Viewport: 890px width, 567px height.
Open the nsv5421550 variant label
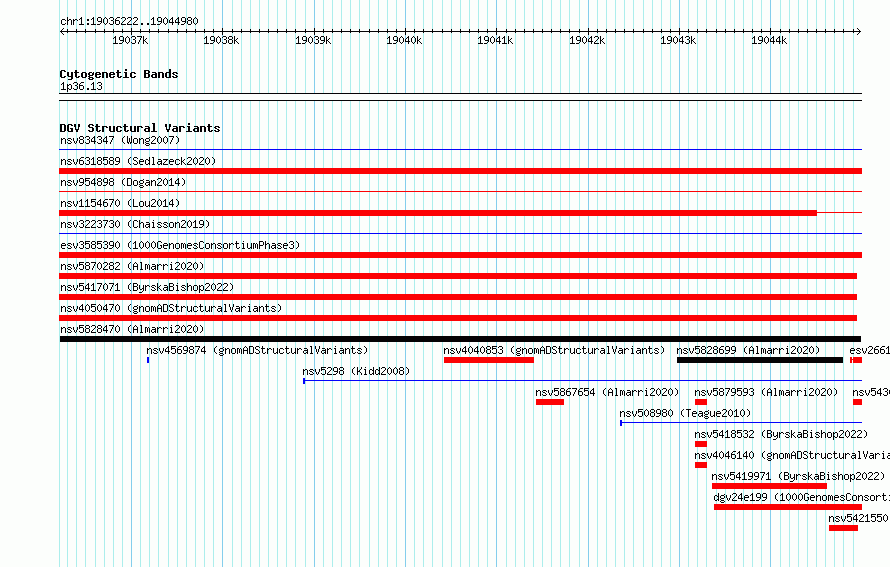click(x=858, y=518)
